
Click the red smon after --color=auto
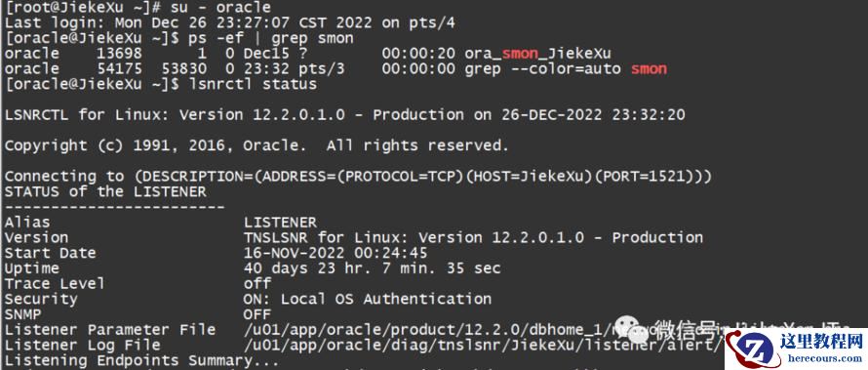649,68
